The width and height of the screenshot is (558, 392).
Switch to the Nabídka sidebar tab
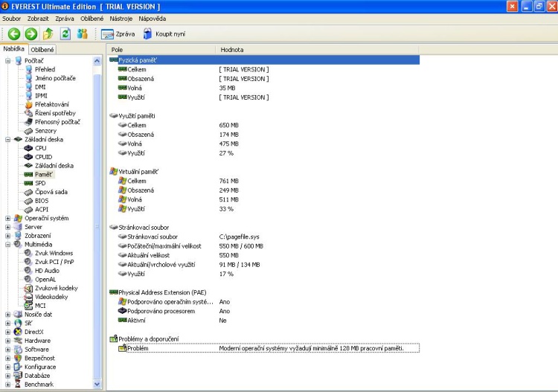pos(14,49)
